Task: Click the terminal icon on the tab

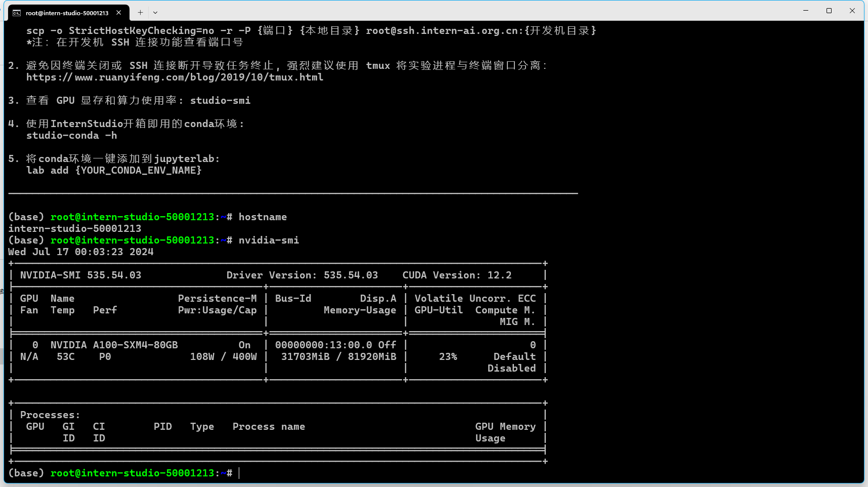Action: click(x=17, y=13)
